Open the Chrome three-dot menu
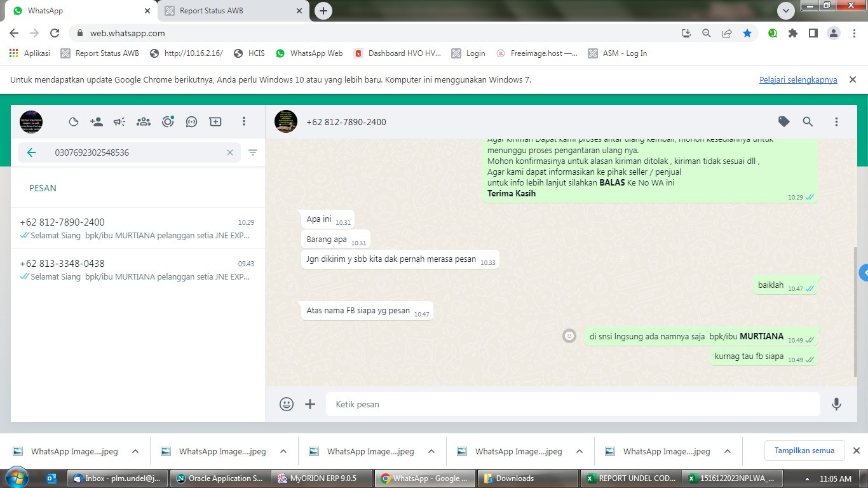The height and width of the screenshot is (488, 868). coord(853,33)
